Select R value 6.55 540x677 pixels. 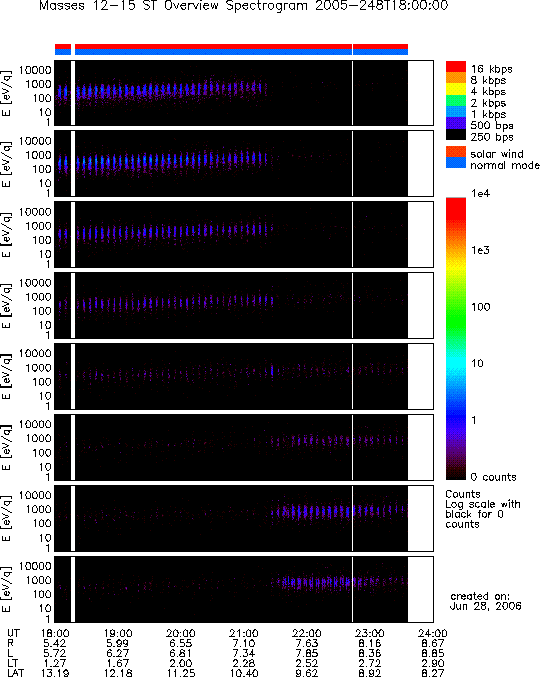(x=180, y=643)
